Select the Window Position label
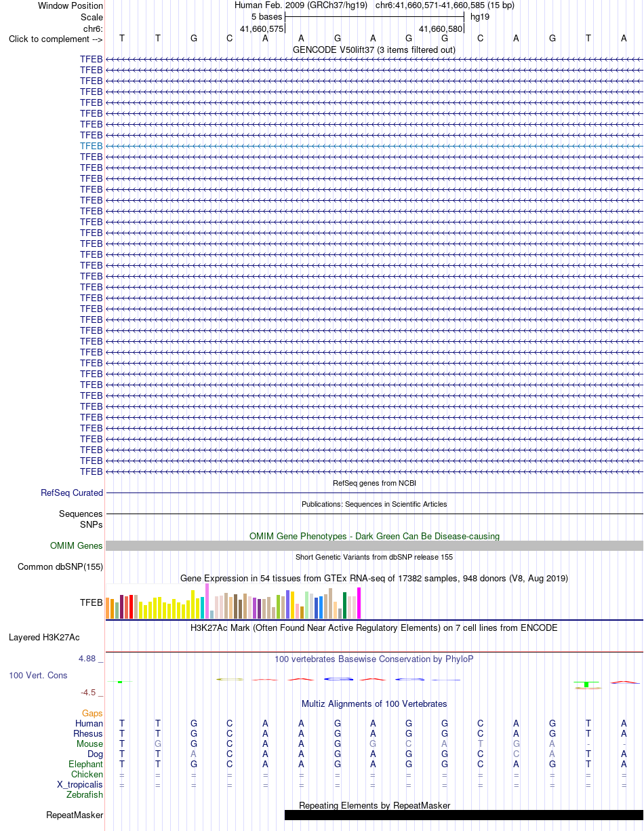This screenshot has height=831, width=644. (71, 6)
